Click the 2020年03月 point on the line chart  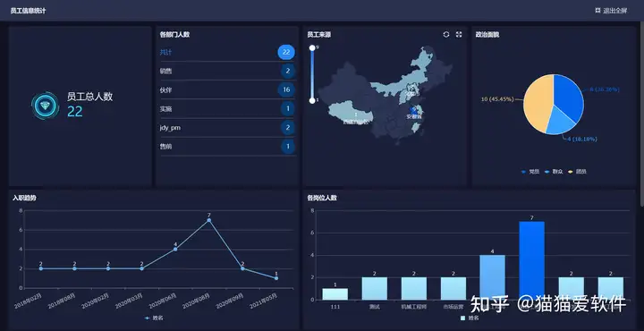[141, 268]
